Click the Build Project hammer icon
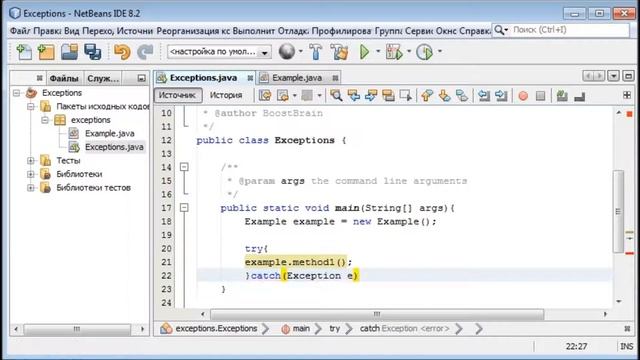The image size is (640, 360). (316, 52)
